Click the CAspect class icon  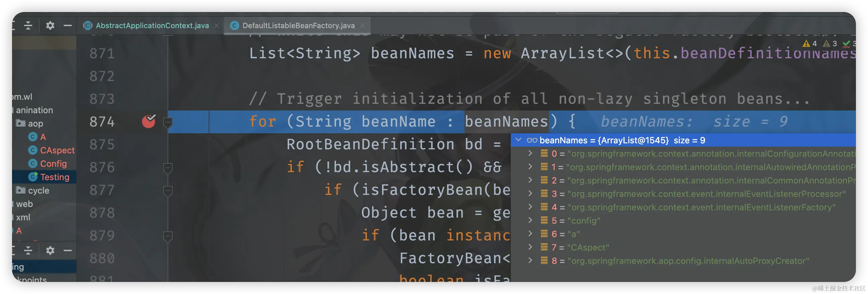[33, 150]
